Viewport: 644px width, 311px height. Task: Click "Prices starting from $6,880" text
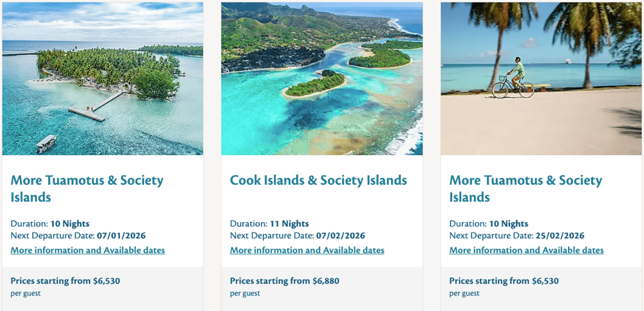pyautogui.click(x=284, y=281)
